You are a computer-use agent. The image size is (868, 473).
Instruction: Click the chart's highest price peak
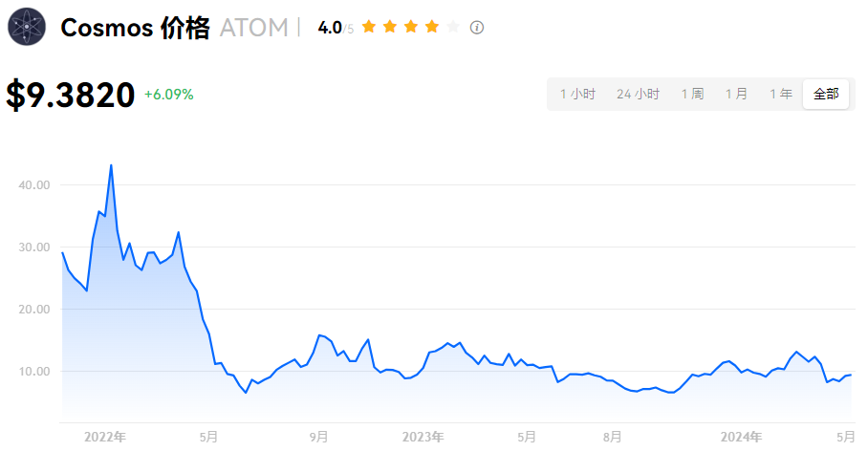[x=111, y=165]
